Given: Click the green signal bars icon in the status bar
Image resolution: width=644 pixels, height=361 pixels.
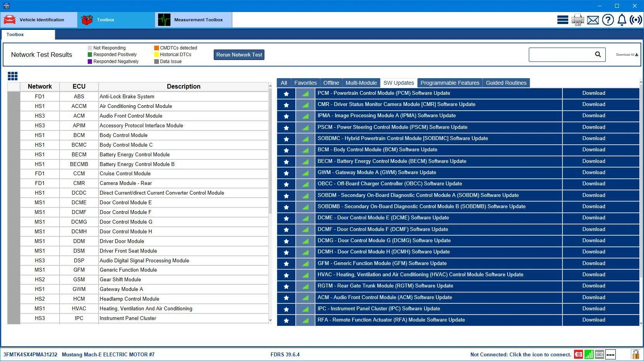Looking at the screenshot, I should click(x=589, y=354).
